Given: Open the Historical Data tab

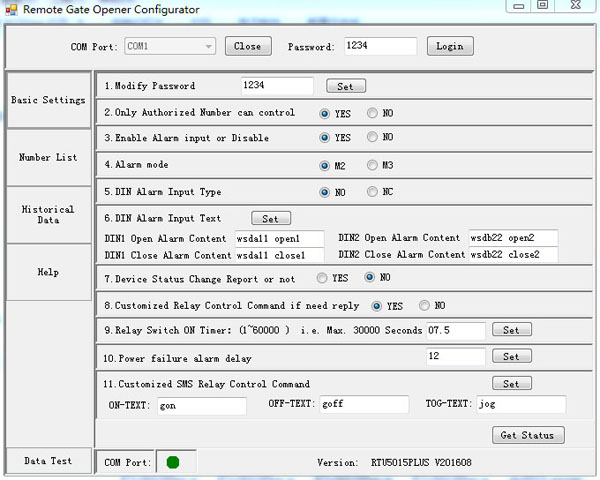Looking at the screenshot, I should (48, 215).
